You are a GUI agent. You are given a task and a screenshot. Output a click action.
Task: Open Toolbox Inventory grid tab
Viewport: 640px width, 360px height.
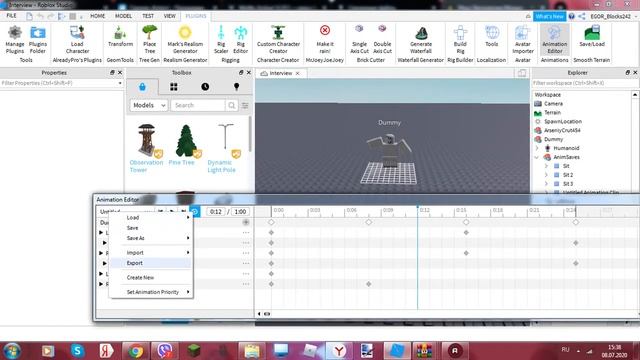tap(173, 87)
